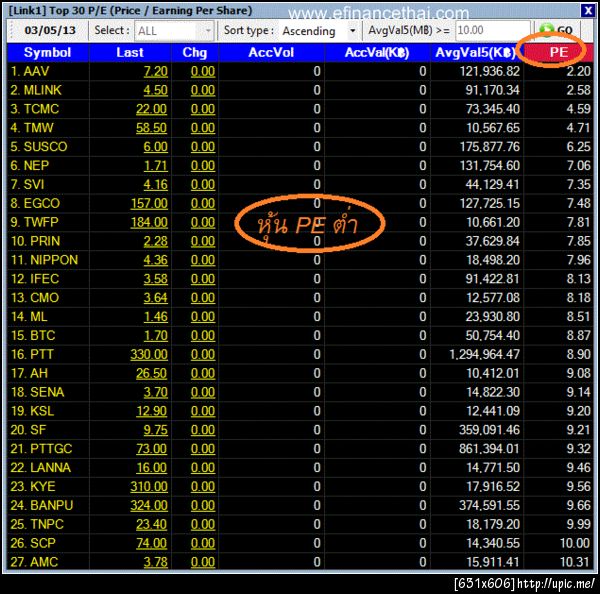Image resolution: width=600 pixels, height=594 pixels.
Task: Click PTT last price 330.00
Action: pyautogui.click(x=149, y=354)
